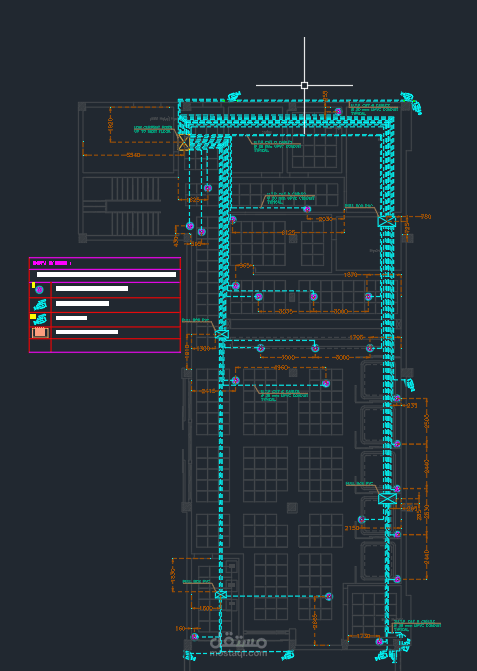This screenshot has width=477, height=671.
Task: Click the vertical 2500 dimension text
Action: [427, 421]
